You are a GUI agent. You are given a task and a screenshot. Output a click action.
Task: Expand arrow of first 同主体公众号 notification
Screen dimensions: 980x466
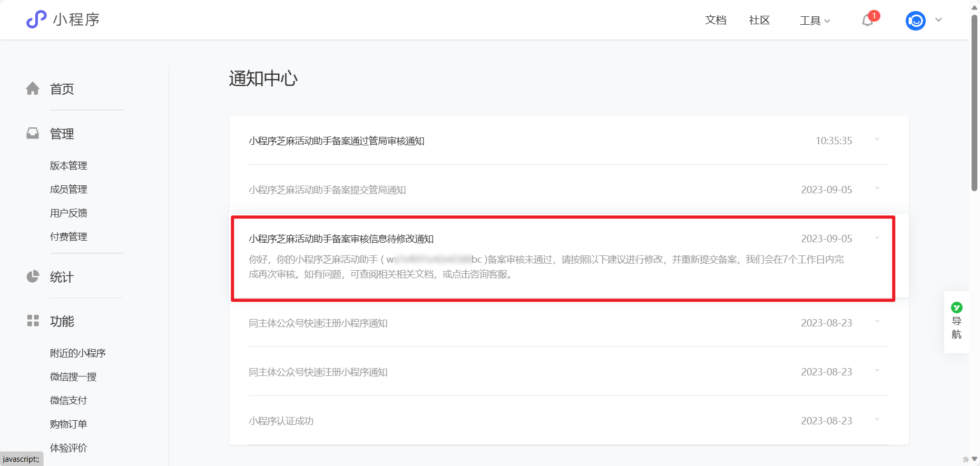[877, 322]
